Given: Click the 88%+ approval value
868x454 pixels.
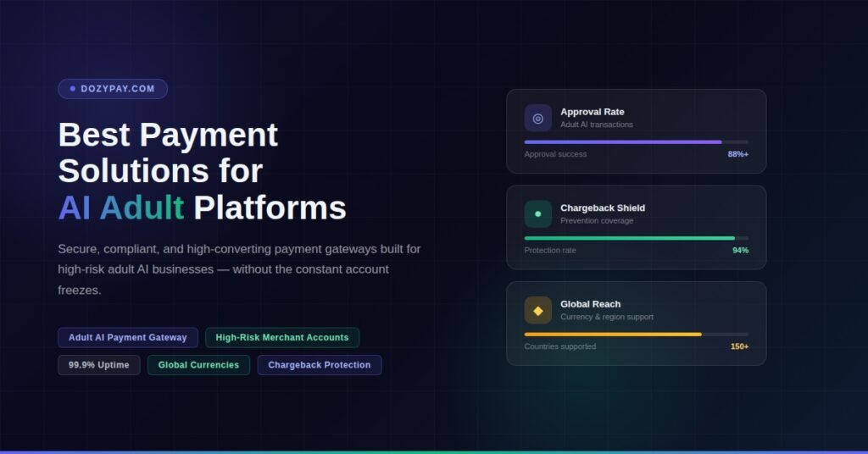Looking at the screenshot, I should [738, 154].
